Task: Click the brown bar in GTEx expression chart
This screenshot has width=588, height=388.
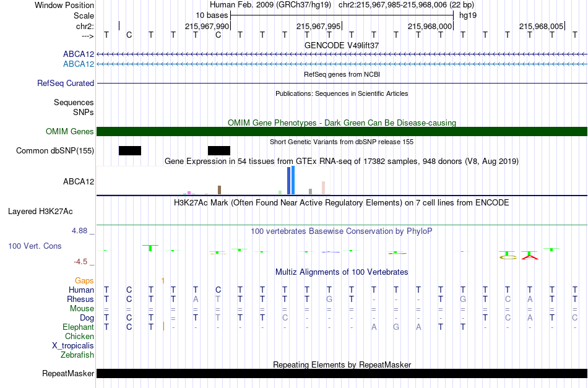Action: (x=219, y=190)
